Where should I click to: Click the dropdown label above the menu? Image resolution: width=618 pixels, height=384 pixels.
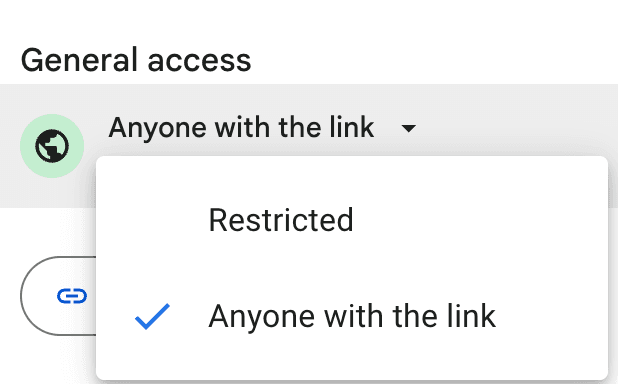click(241, 128)
